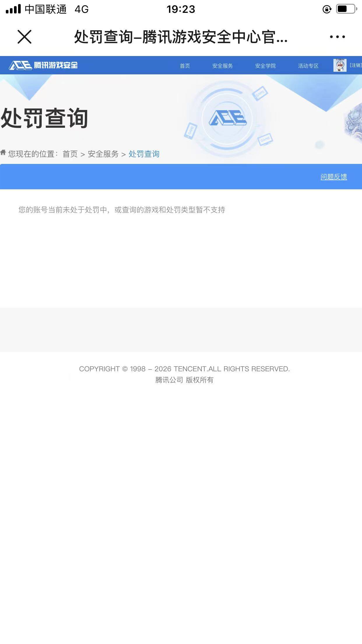The image size is (362, 644).
Task: Click the user avatar thumbnail
Action: (340, 65)
